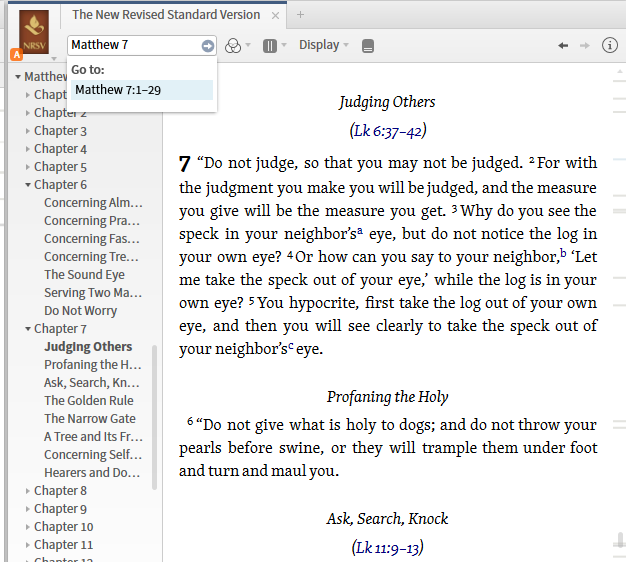Collapse Chapter 7 in contents
Image resolution: width=626 pixels, height=562 pixels.
coord(28,329)
